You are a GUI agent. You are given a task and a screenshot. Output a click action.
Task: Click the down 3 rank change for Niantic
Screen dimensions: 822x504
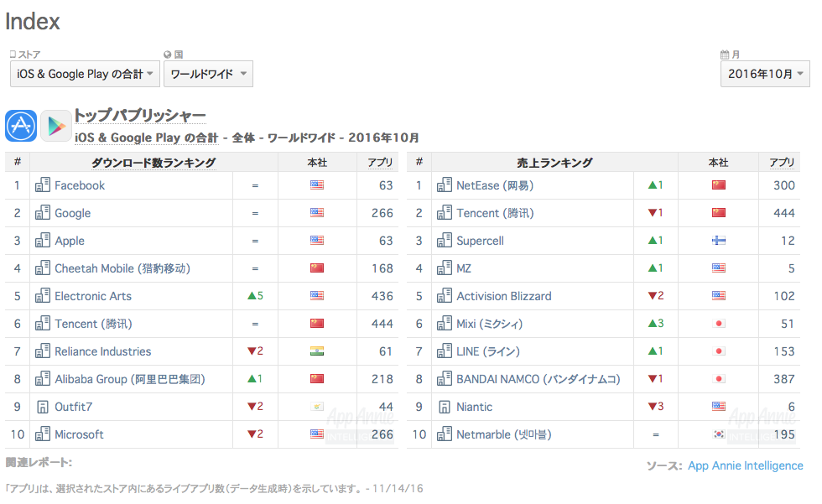(x=656, y=407)
